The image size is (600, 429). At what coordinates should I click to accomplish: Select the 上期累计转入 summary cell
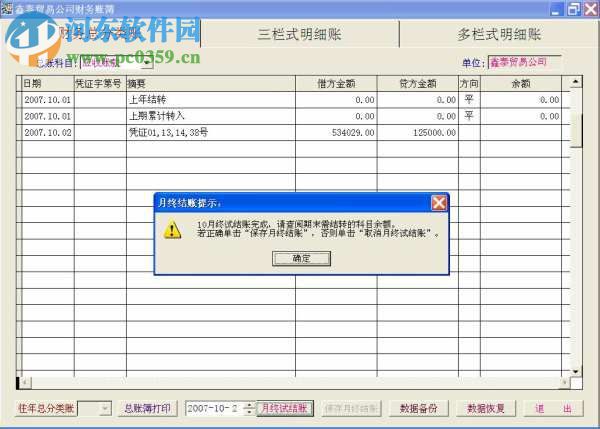[x=211, y=116]
